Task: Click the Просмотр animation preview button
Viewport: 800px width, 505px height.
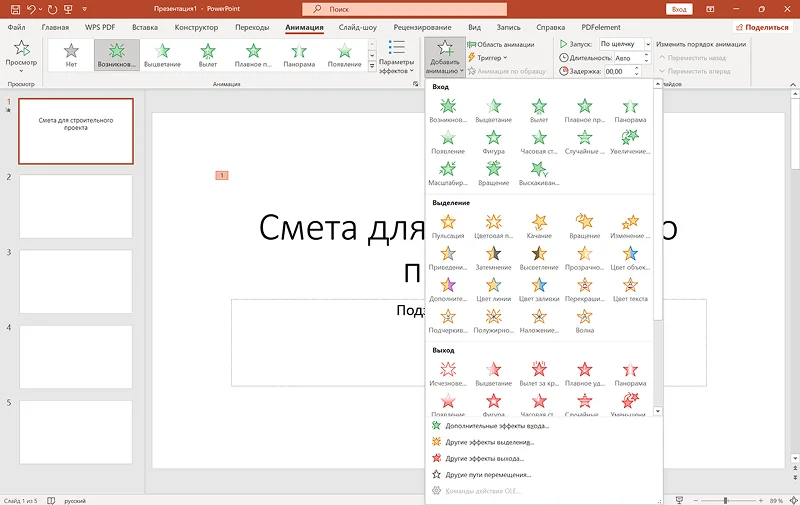Action: click(x=21, y=54)
